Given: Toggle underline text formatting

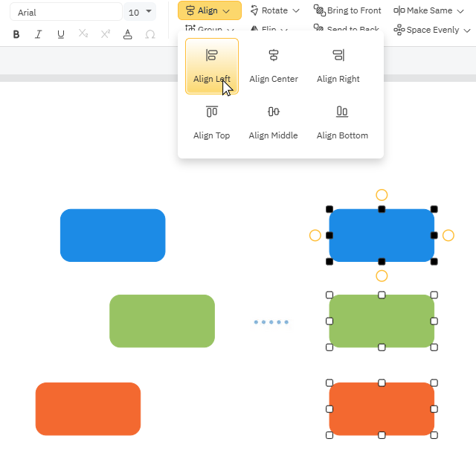Looking at the screenshot, I should pyautogui.click(x=61, y=34).
